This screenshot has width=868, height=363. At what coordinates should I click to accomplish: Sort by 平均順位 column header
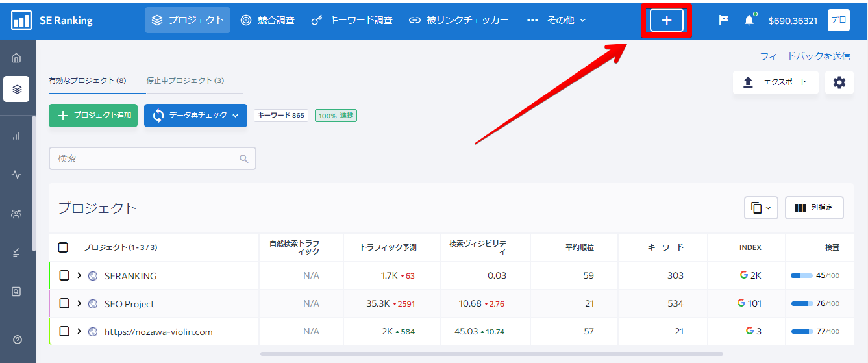point(580,247)
